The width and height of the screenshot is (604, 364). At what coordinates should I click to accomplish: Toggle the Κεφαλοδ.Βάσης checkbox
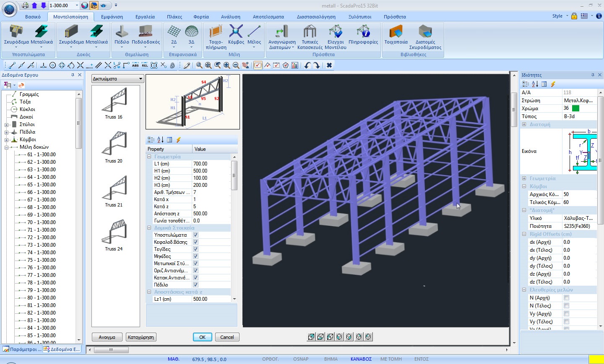coord(195,242)
